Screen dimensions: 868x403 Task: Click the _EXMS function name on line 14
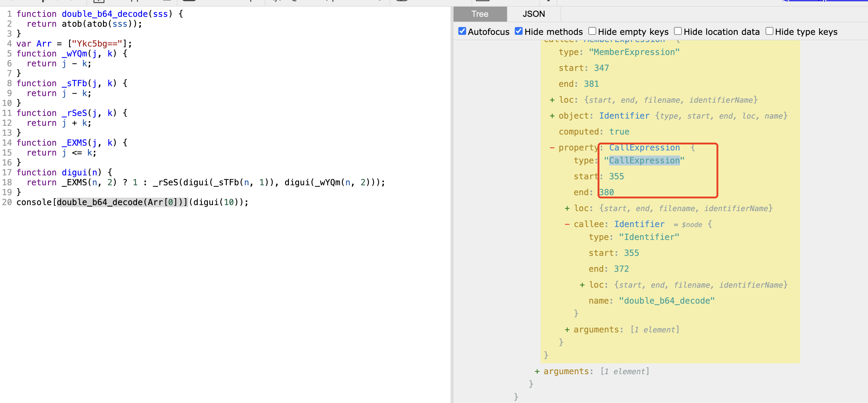click(74, 143)
